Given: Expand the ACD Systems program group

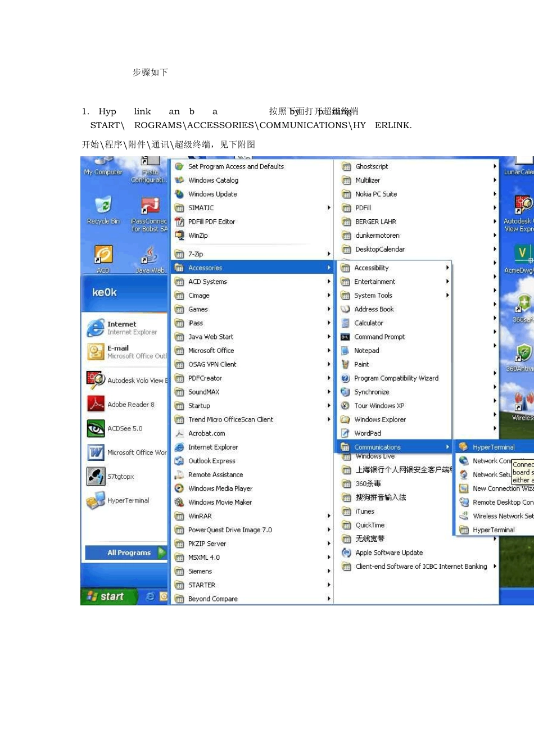Looking at the screenshot, I should [x=251, y=282].
